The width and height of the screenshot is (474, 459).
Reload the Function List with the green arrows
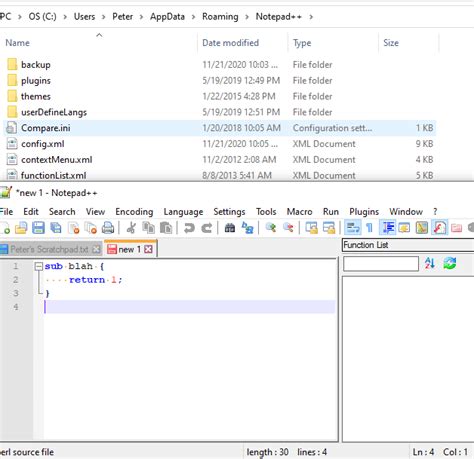coord(450,263)
